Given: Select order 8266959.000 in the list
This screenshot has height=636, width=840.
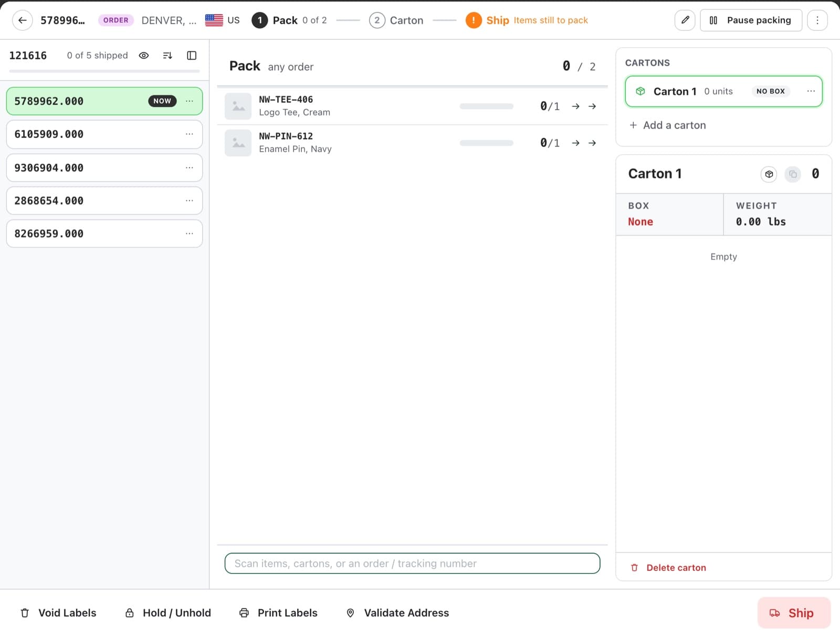Looking at the screenshot, I should pyautogui.click(x=104, y=234).
